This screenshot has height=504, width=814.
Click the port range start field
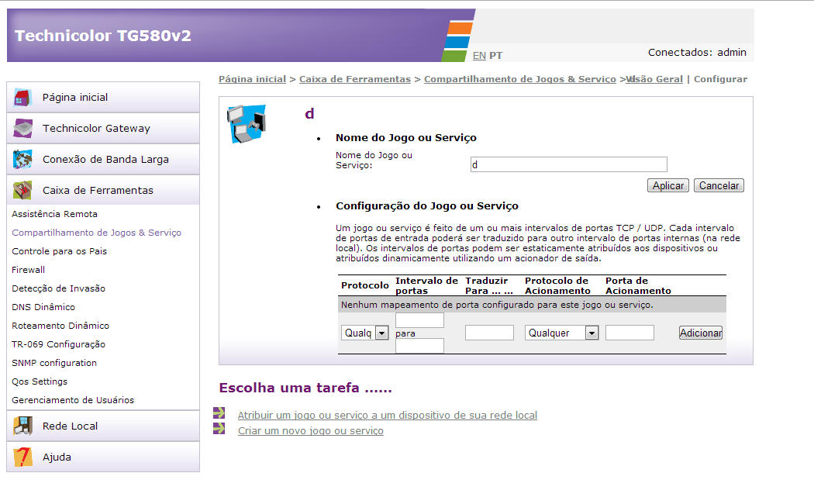pyautogui.click(x=419, y=320)
